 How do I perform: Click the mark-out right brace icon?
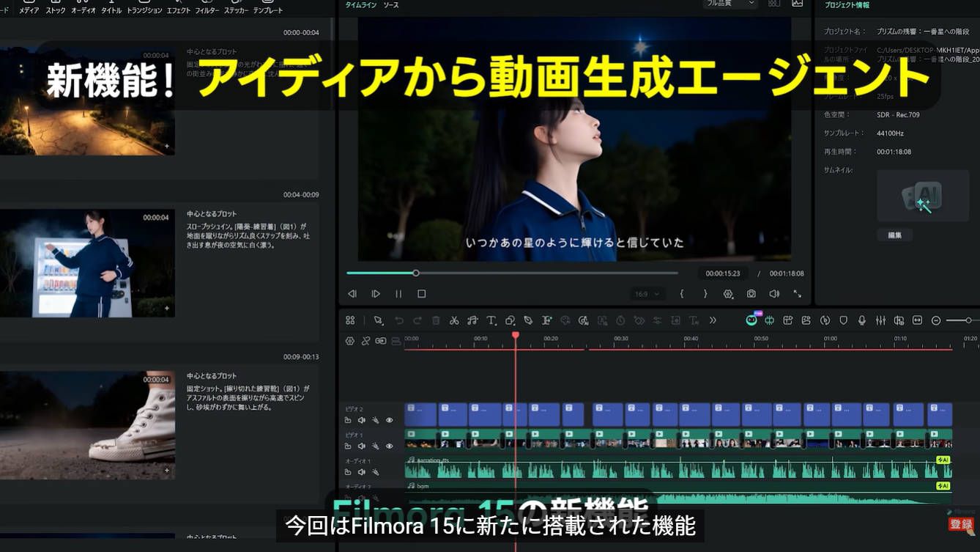705,293
